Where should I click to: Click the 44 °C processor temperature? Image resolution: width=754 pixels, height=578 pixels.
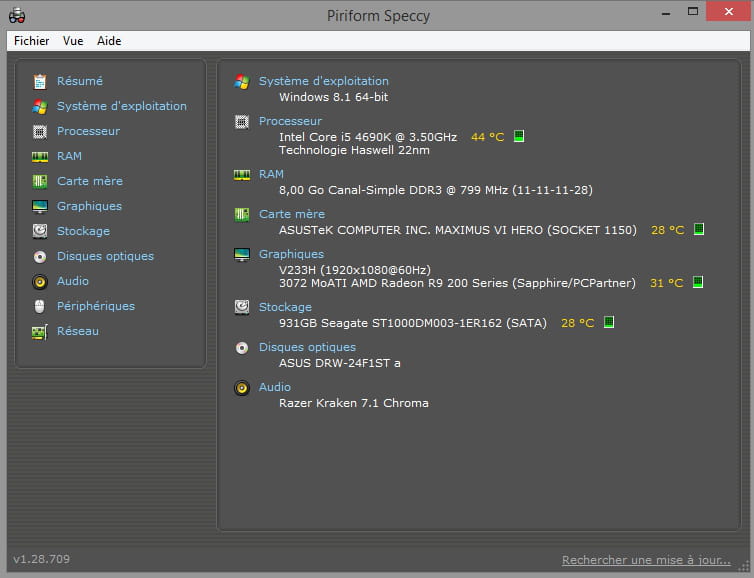488,137
